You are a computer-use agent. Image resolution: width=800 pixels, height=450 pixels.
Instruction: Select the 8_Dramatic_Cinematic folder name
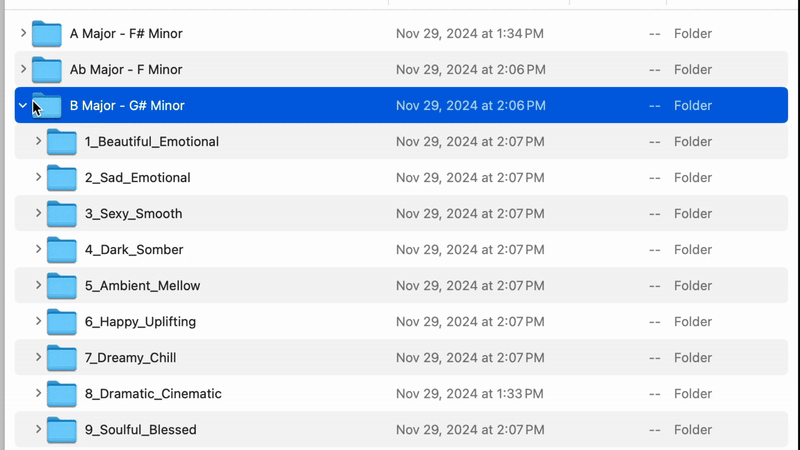153,393
